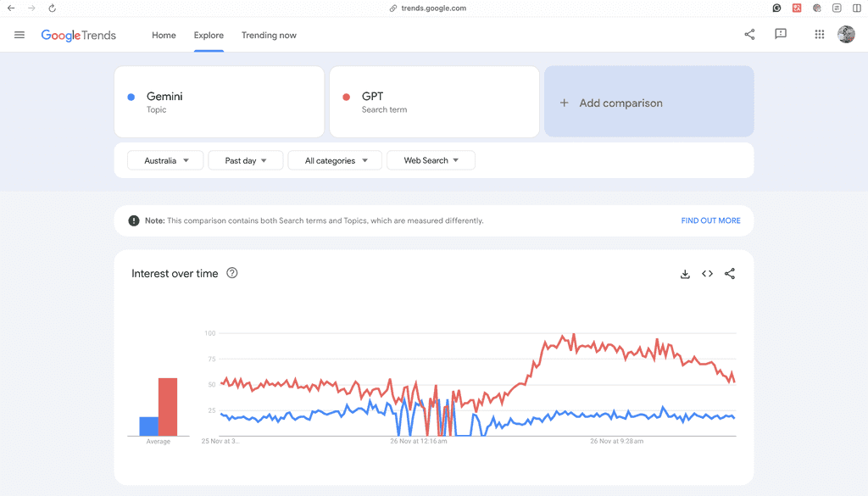Go to the Home tab
868x496 pixels.
coord(164,36)
